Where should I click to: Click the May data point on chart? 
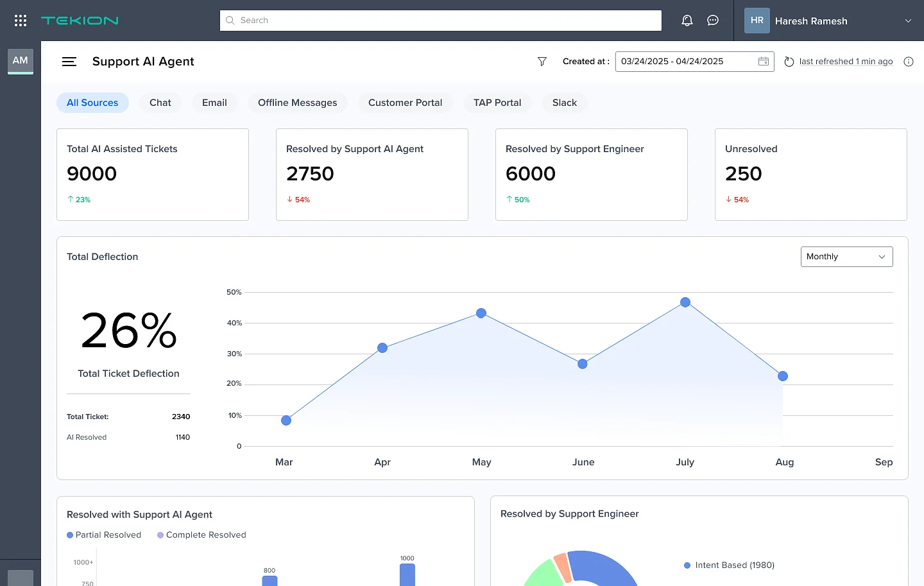[x=481, y=313]
